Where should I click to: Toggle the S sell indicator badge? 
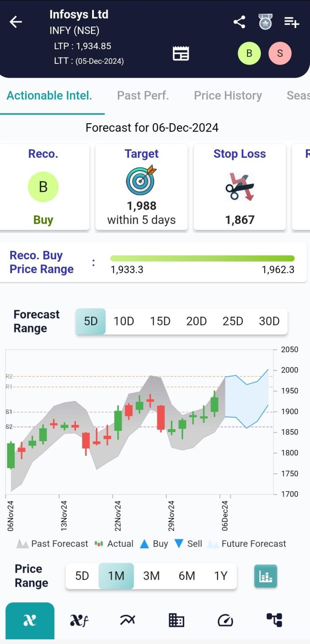click(280, 53)
